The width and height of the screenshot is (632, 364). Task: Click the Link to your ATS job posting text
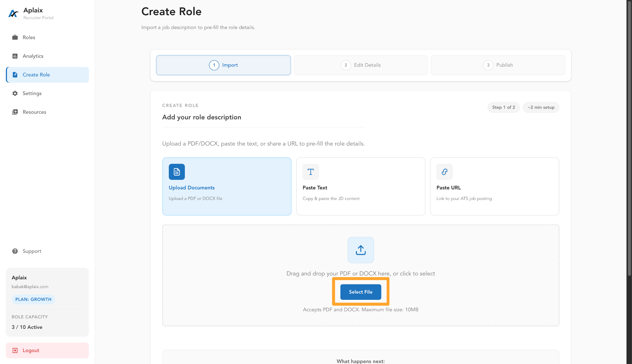pos(464,199)
